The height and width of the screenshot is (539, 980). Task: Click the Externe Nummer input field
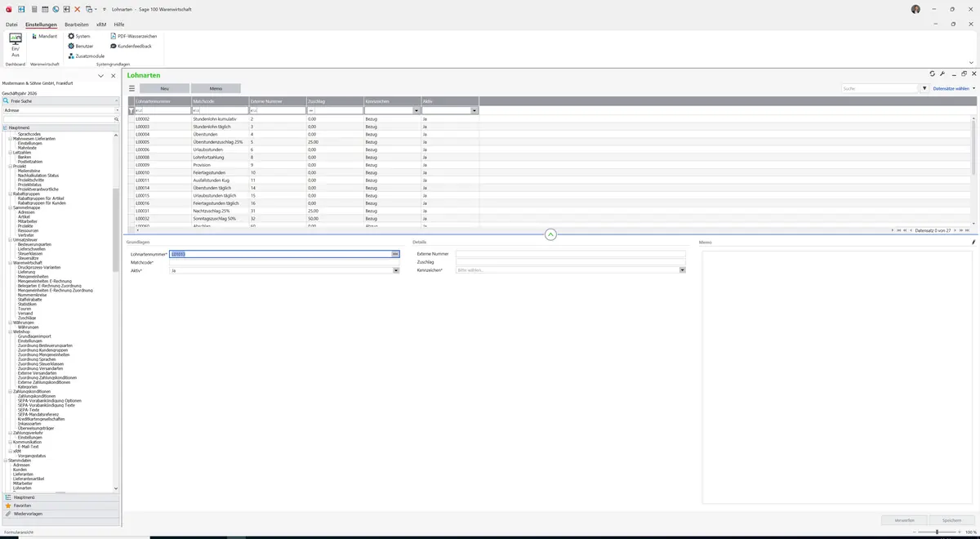click(x=570, y=254)
